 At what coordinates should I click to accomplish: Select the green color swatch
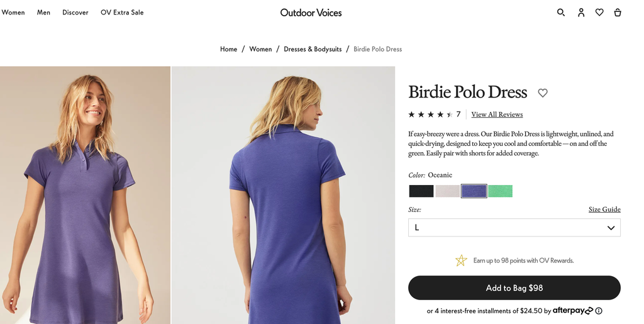coord(500,191)
